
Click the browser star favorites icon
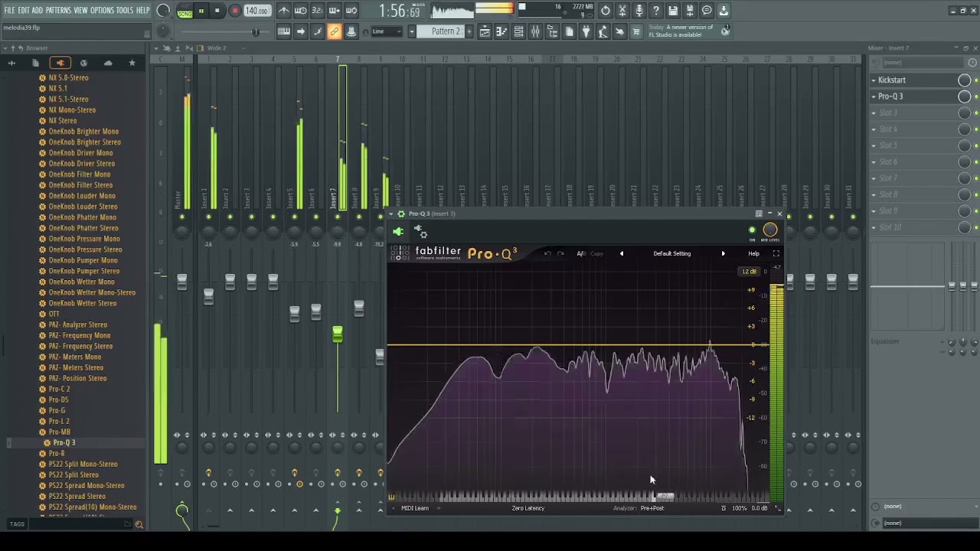pyautogui.click(x=132, y=63)
